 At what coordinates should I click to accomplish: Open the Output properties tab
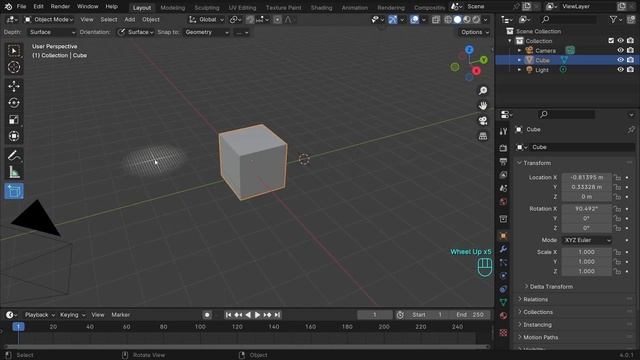coord(503,161)
